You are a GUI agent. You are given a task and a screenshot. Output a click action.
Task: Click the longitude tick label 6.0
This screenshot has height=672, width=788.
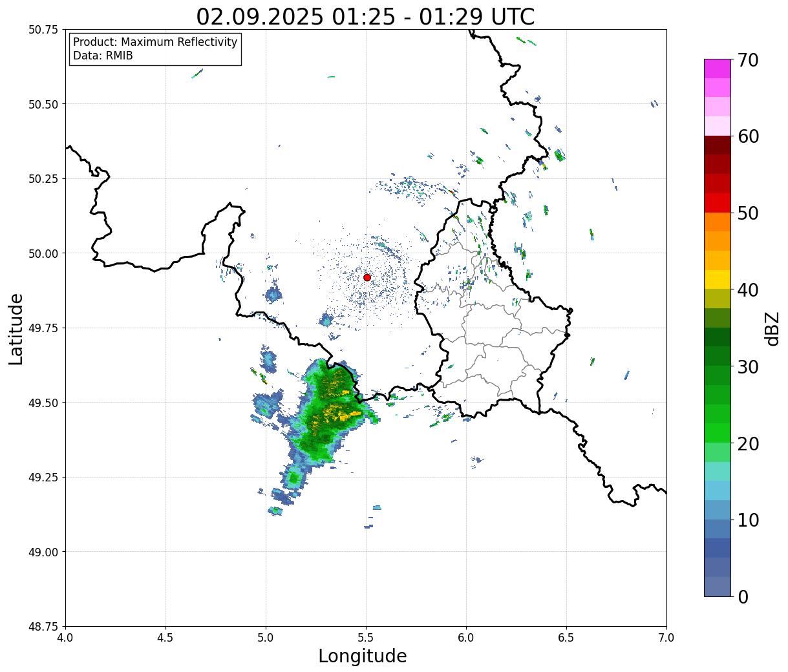[466, 638]
